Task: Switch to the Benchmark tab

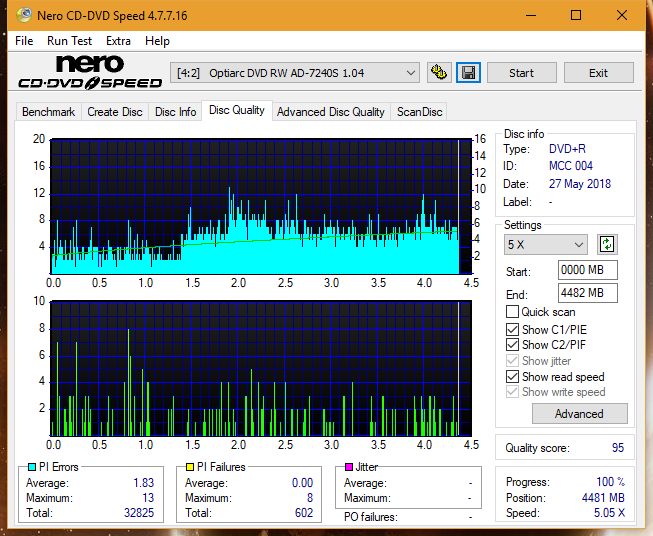Action: (49, 112)
